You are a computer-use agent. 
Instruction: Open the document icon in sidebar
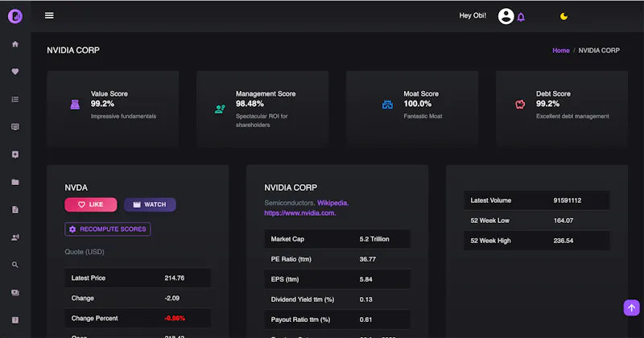(15, 210)
